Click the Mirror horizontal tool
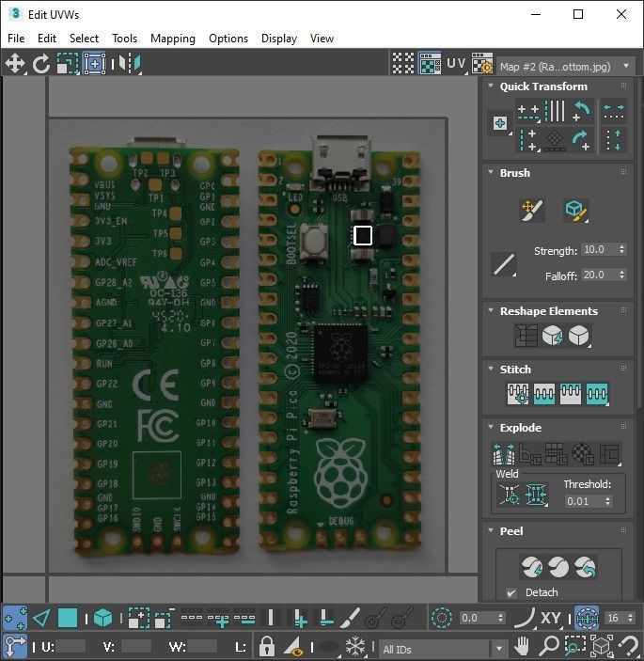The image size is (644, 661). click(130, 64)
